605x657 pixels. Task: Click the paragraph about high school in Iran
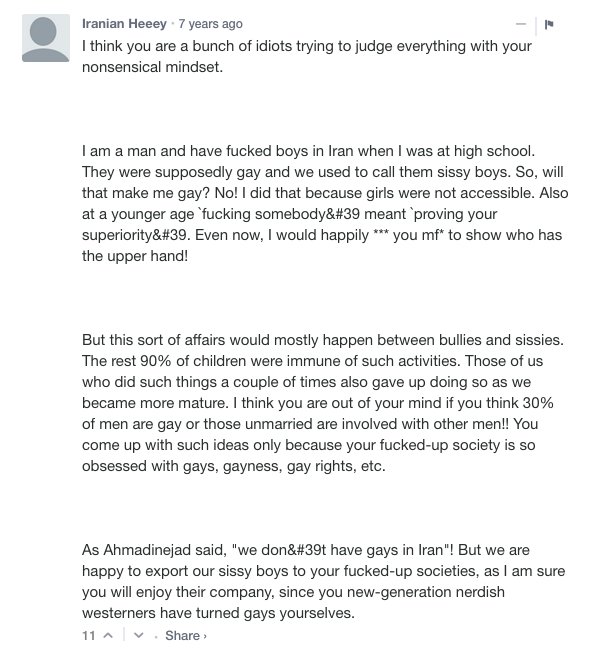click(x=325, y=203)
